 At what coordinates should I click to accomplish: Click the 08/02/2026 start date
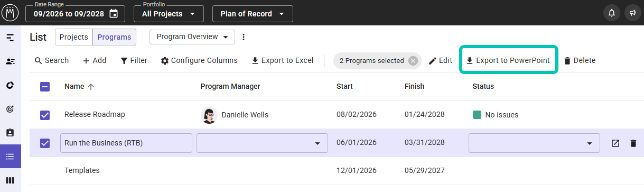pyautogui.click(x=357, y=115)
